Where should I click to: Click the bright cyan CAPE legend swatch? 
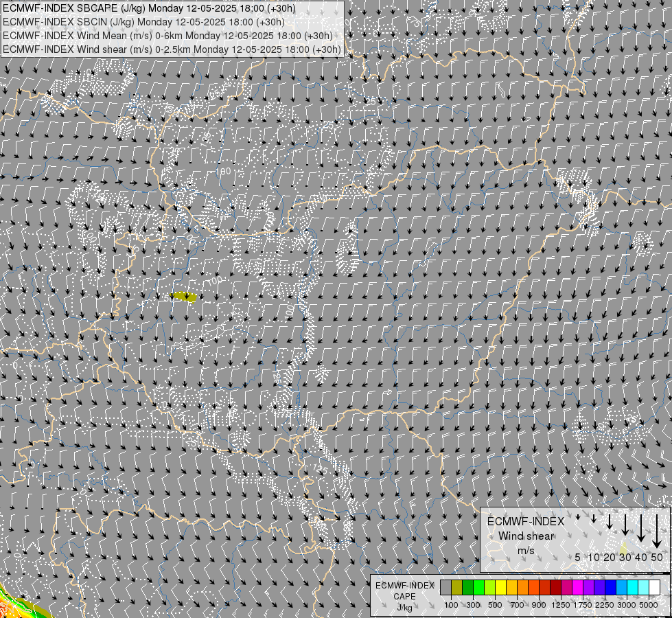coord(633,588)
